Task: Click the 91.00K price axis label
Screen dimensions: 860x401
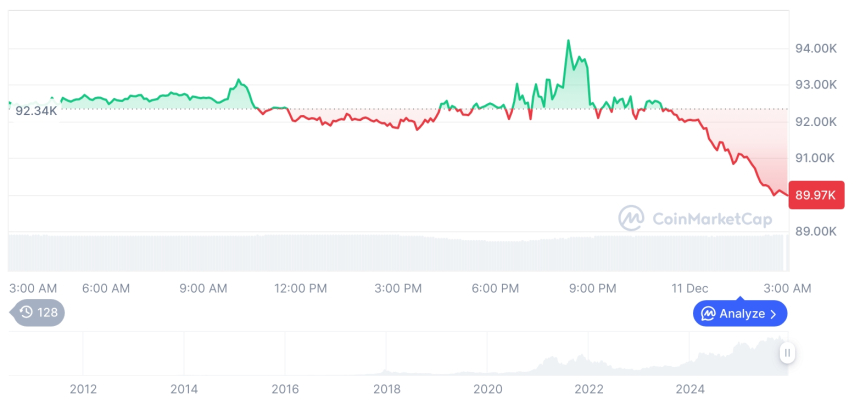Action: coord(816,158)
